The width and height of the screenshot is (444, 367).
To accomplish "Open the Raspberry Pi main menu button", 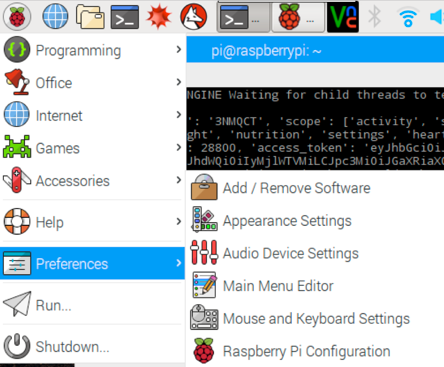I will (17, 16).
